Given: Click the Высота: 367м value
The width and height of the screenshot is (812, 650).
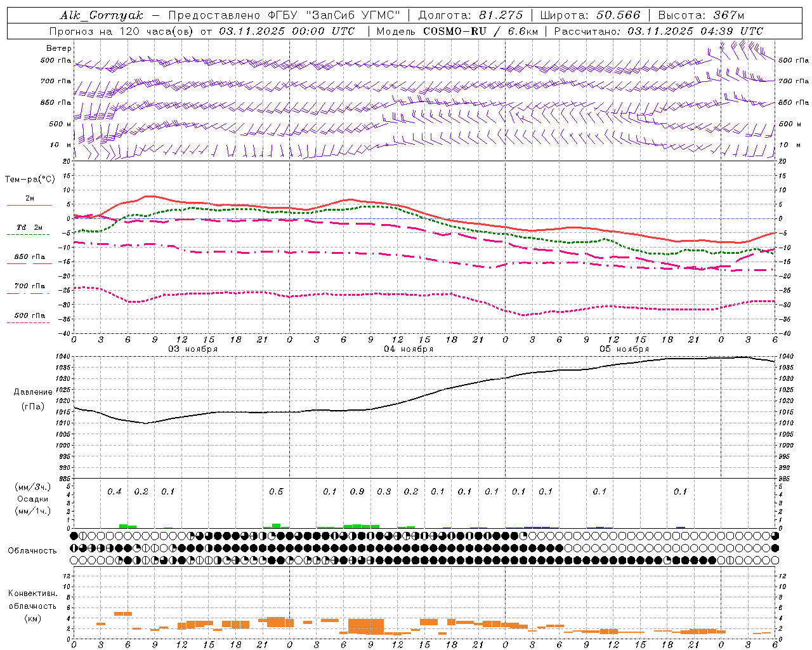Looking at the screenshot, I should [x=701, y=15].
